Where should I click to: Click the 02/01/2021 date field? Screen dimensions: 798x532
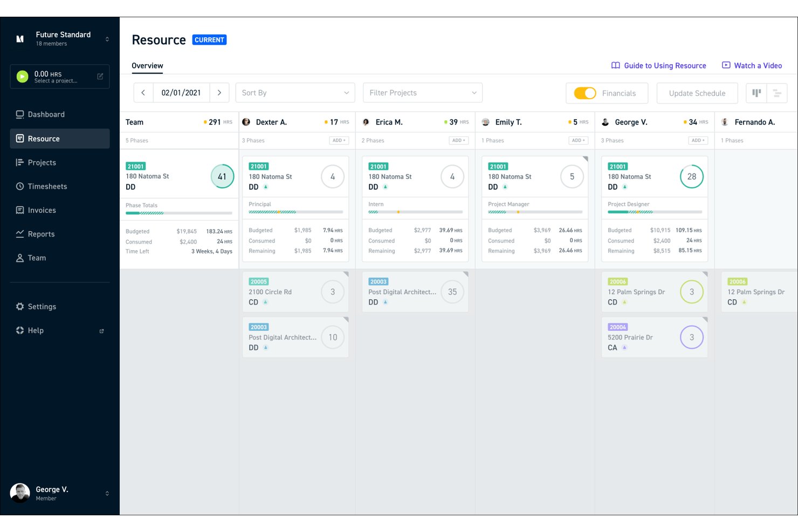point(181,93)
